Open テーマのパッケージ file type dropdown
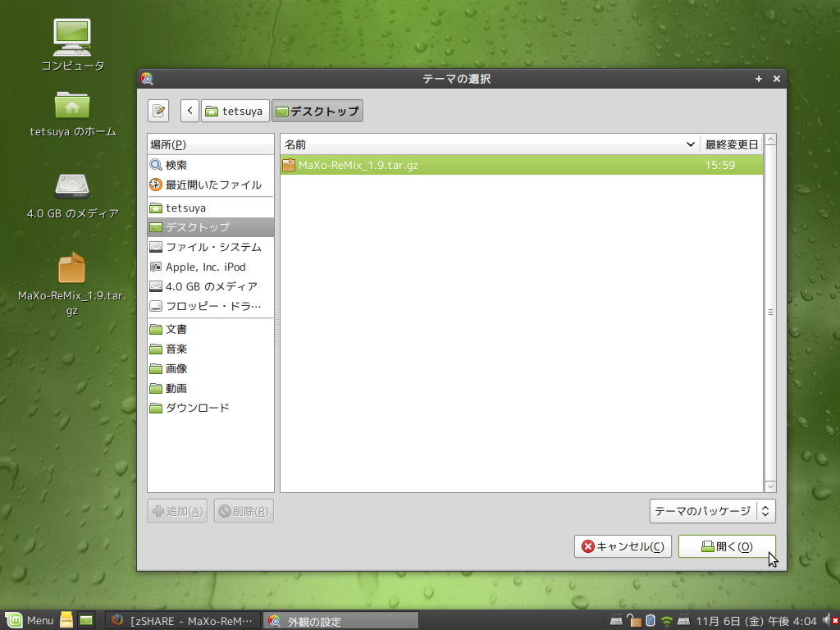This screenshot has width=840, height=630. tap(713, 511)
